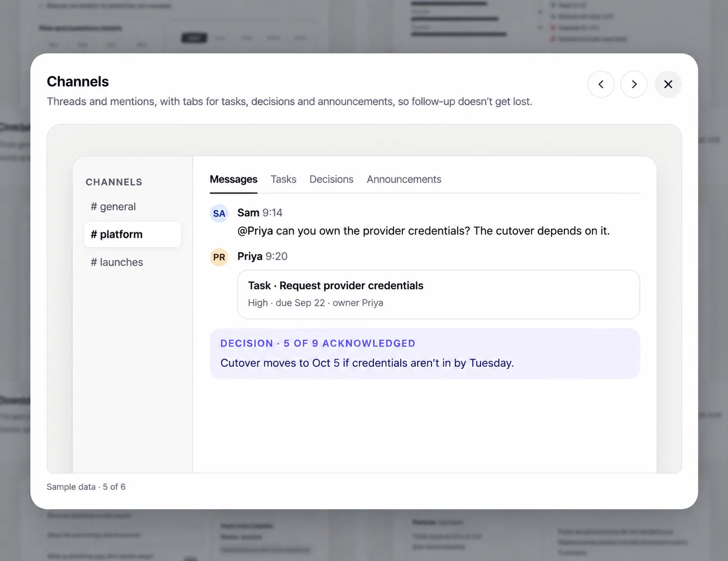Click the 'Sam' sender name

248,213
